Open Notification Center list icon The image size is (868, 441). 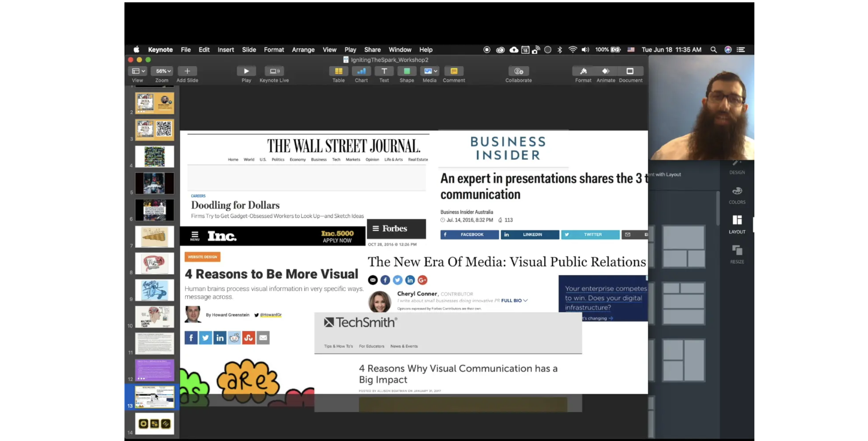pyautogui.click(x=741, y=50)
